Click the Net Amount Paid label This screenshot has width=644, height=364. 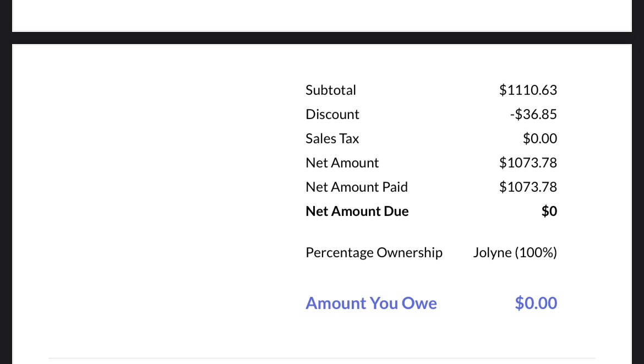tap(357, 187)
